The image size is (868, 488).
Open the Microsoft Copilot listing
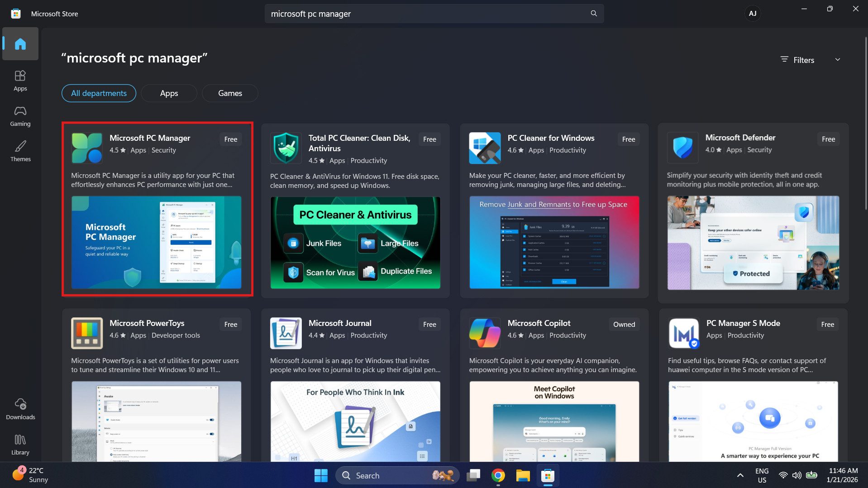(x=539, y=323)
